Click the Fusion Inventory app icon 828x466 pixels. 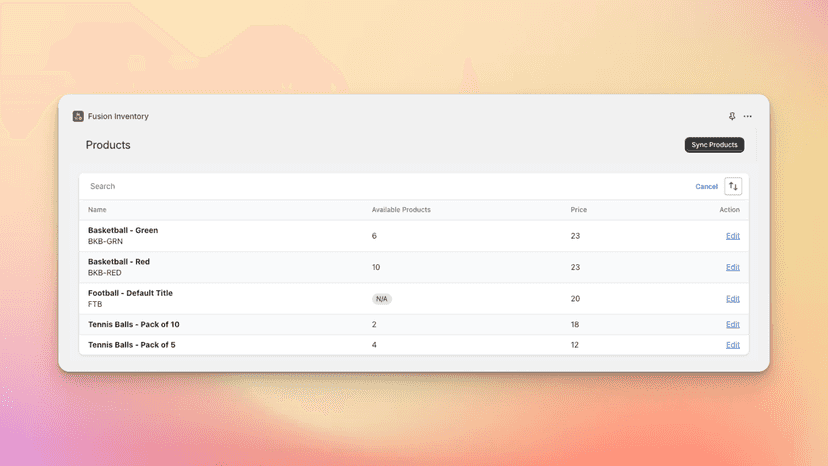78,116
